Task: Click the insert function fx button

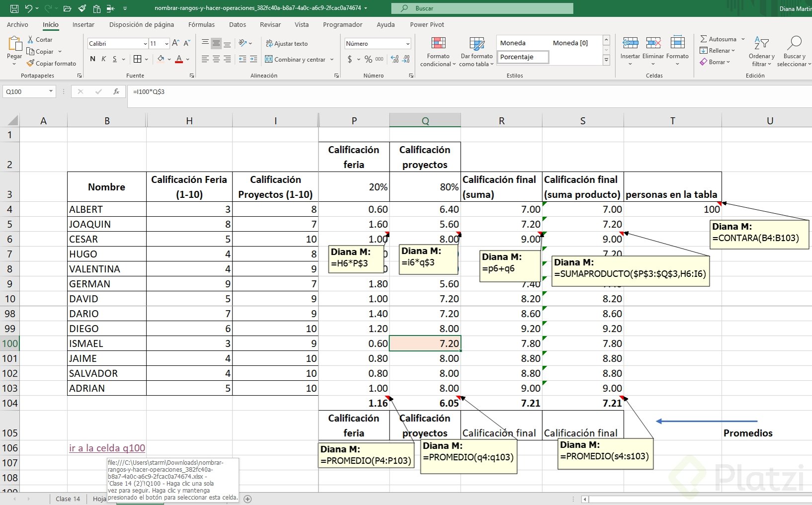Action: [x=116, y=91]
